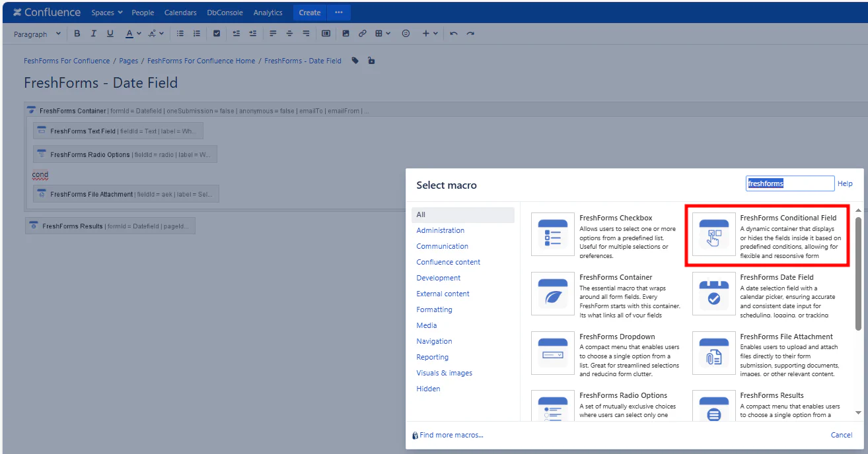
Task: Insert a link into the page
Action: pyautogui.click(x=361, y=33)
